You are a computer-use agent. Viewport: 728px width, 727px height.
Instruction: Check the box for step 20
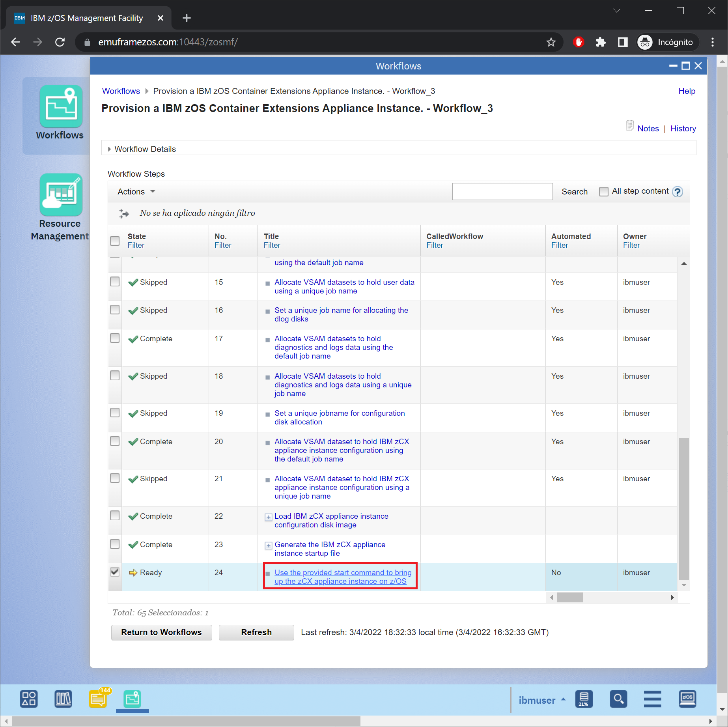115,441
